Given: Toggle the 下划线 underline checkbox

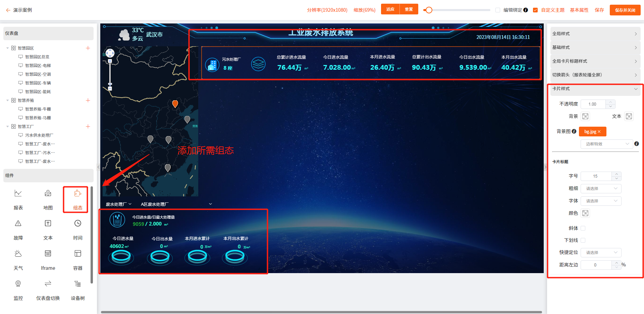Looking at the screenshot, I should click(583, 240).
